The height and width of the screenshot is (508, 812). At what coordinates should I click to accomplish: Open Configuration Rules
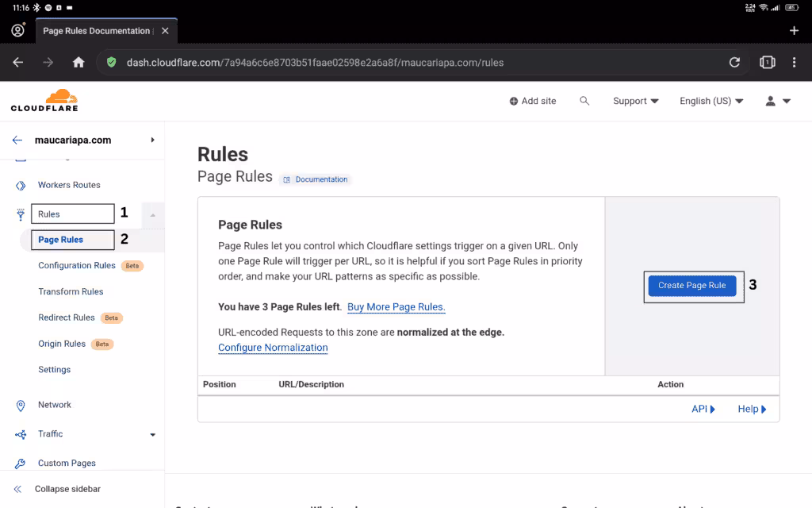(77, 265)
